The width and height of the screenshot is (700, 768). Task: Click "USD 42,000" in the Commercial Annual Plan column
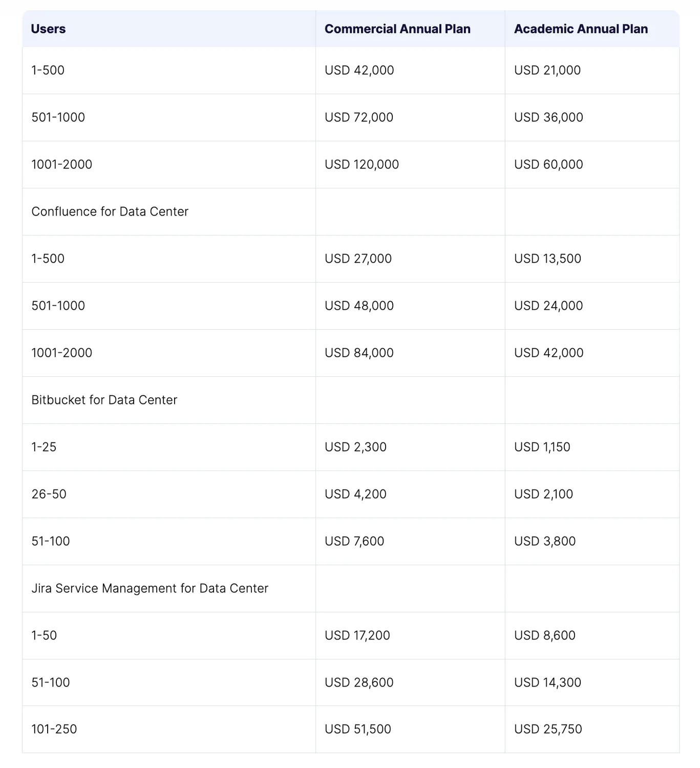click(x=359, y=70)
